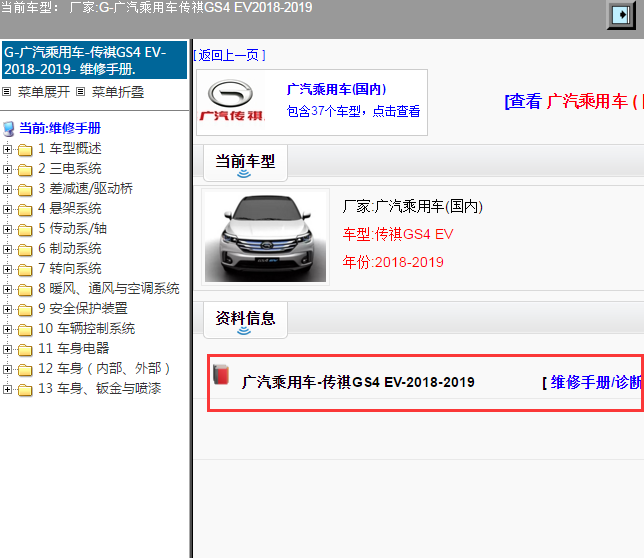Screen dimensions: 644x558
Task: Expand the plus box for 3 差减速/驱动桥
Action: (7, 189)
